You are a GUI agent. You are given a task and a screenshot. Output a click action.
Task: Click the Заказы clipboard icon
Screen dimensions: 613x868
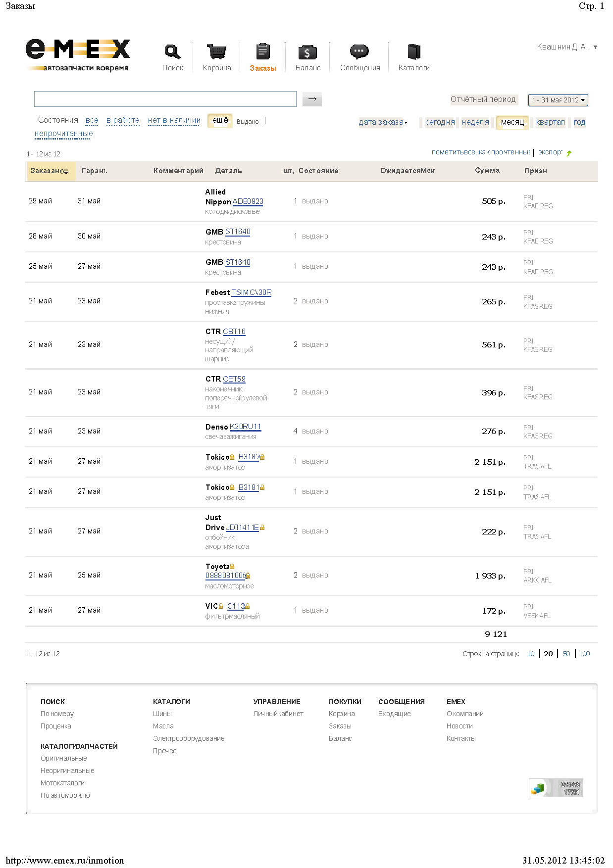tap(263, 52)
